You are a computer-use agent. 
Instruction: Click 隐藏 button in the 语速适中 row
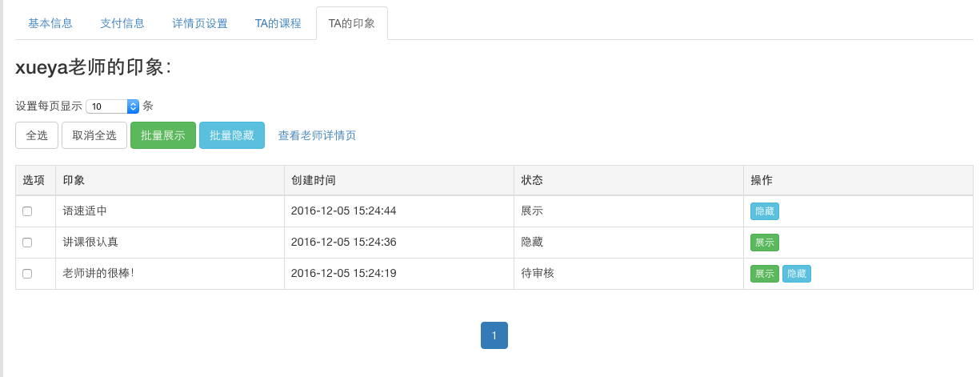[765, 211]
